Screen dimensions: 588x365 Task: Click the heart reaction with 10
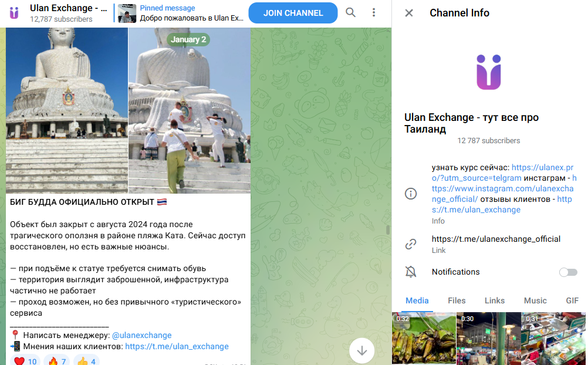coord(25,360)
